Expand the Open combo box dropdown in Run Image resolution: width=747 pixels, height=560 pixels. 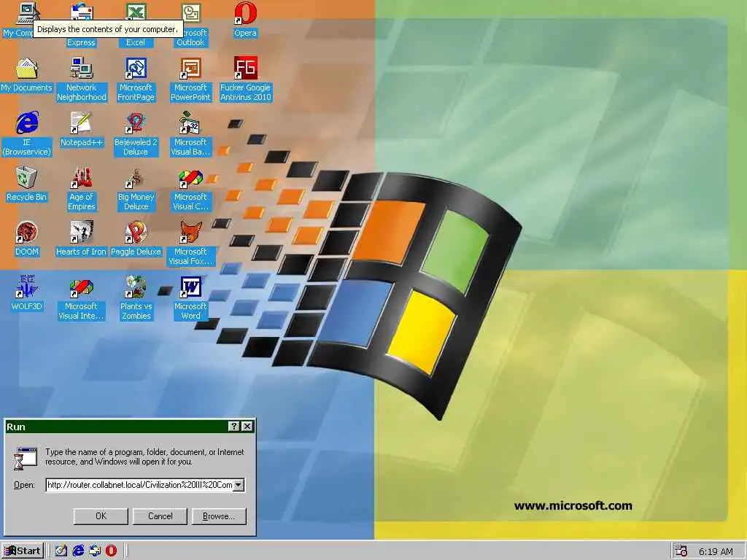[x=239, y=485]
